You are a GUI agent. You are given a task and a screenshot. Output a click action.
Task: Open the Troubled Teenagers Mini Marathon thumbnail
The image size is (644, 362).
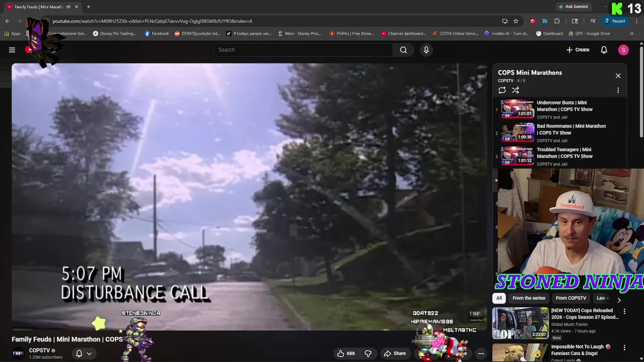(517, 155)
